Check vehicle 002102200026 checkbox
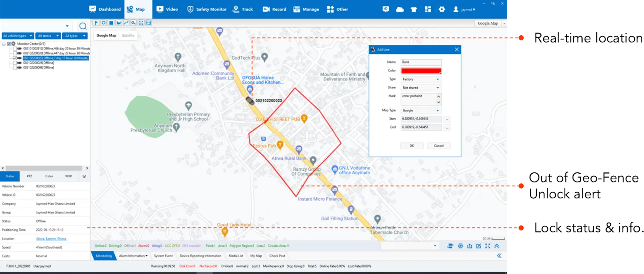 click(x=15, y=63)
